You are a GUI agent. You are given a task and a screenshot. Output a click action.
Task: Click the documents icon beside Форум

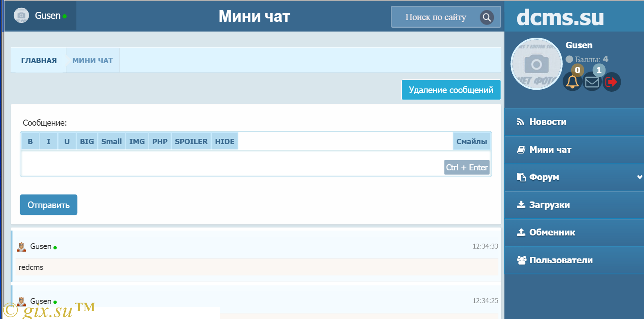click(x=521, y=177)
